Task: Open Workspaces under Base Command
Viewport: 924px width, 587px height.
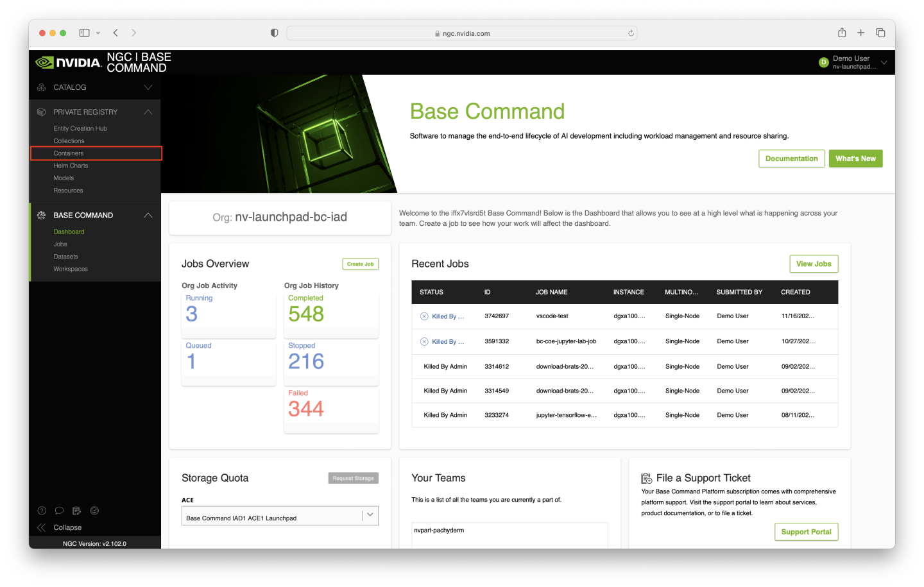Action: 71,269
